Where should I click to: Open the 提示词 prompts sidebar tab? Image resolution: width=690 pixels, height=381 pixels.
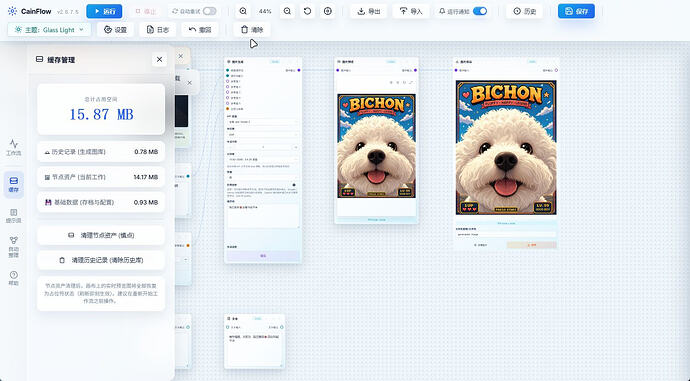14,216
